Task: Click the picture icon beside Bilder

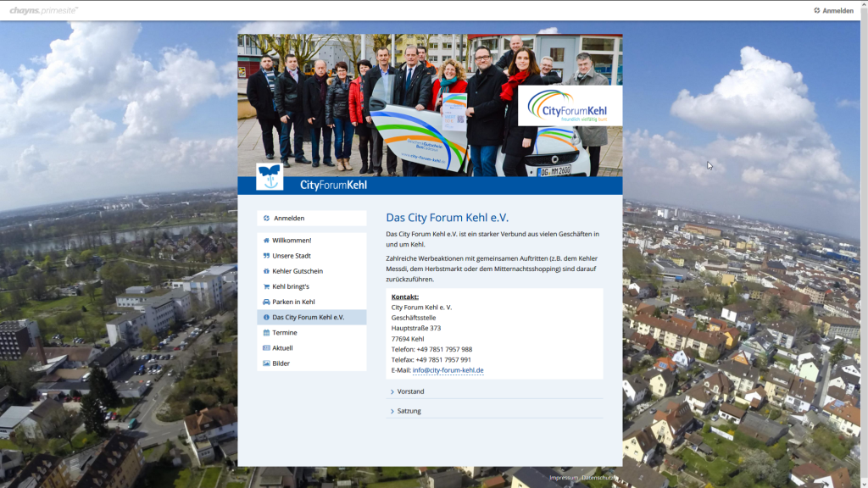Action: point(266,363)
